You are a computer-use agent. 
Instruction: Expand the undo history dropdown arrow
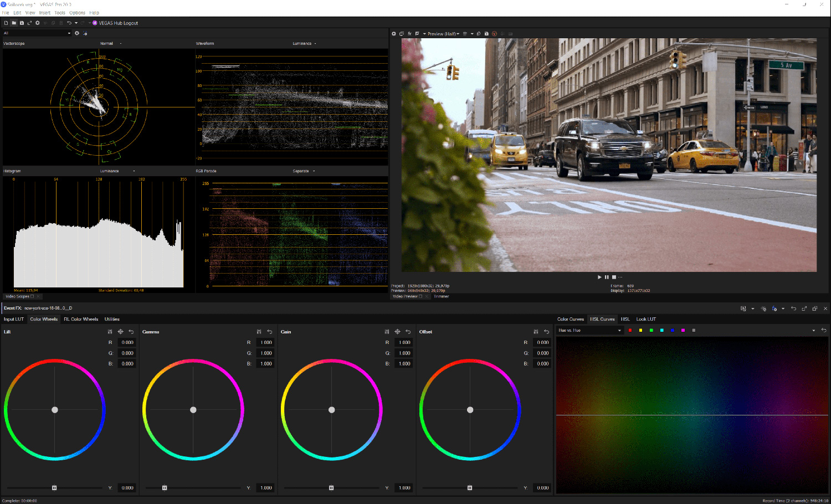[x=76, y=23]
